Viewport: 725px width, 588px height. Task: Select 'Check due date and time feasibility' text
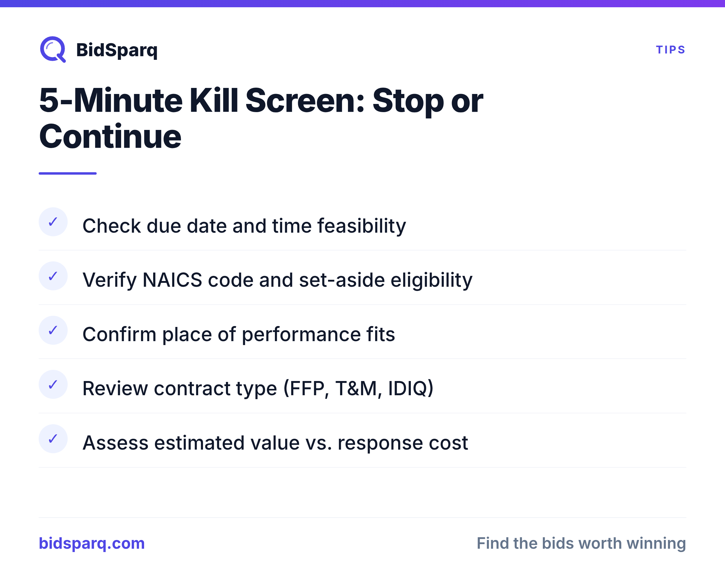tap(244, 226)
